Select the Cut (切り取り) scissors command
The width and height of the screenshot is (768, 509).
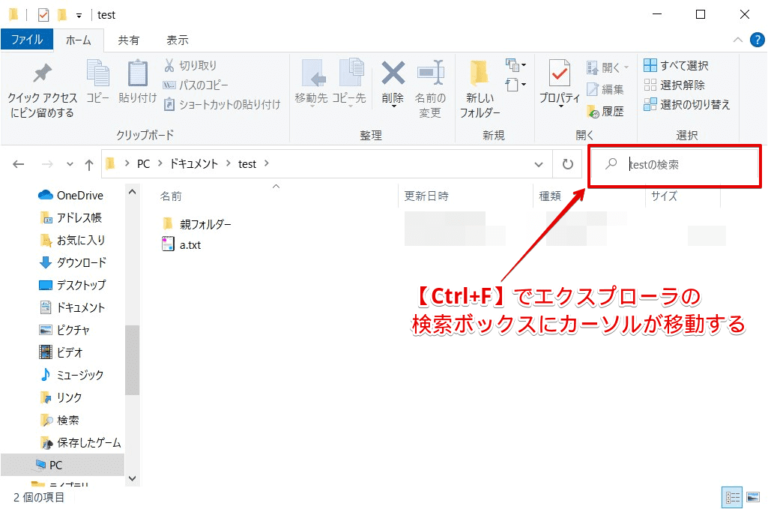(x=191, y=65)
